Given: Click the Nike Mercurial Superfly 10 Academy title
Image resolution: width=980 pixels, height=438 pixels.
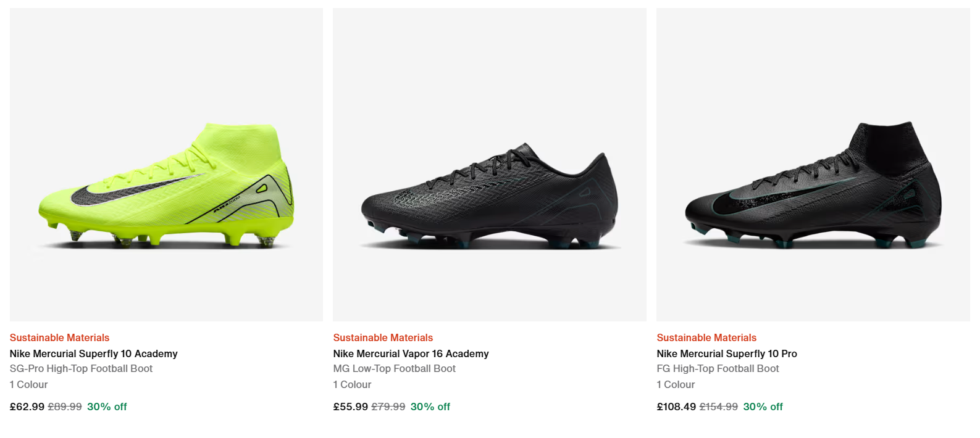Looking at the screenshot, I should click(93, 353).
